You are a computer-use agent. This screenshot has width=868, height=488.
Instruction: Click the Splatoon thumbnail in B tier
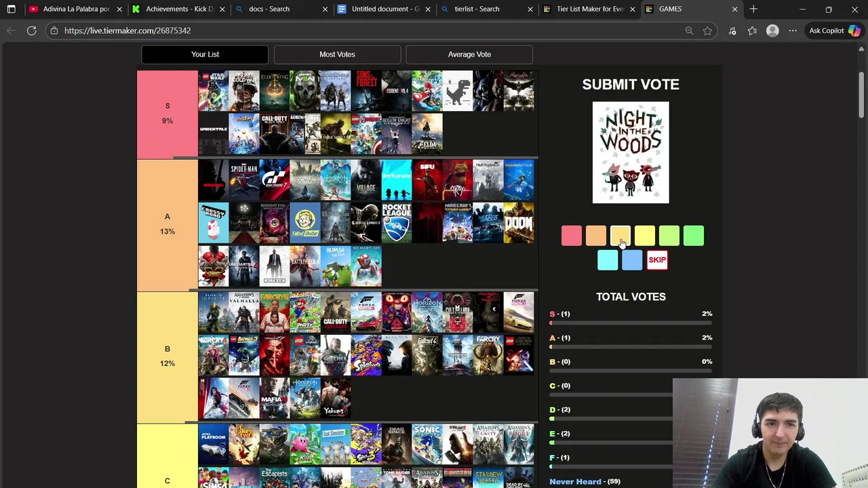[366, 355]
